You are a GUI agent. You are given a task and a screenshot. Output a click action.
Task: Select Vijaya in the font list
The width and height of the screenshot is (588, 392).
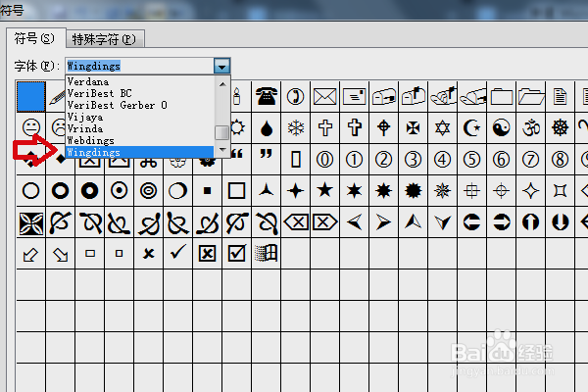coord(85,117)
